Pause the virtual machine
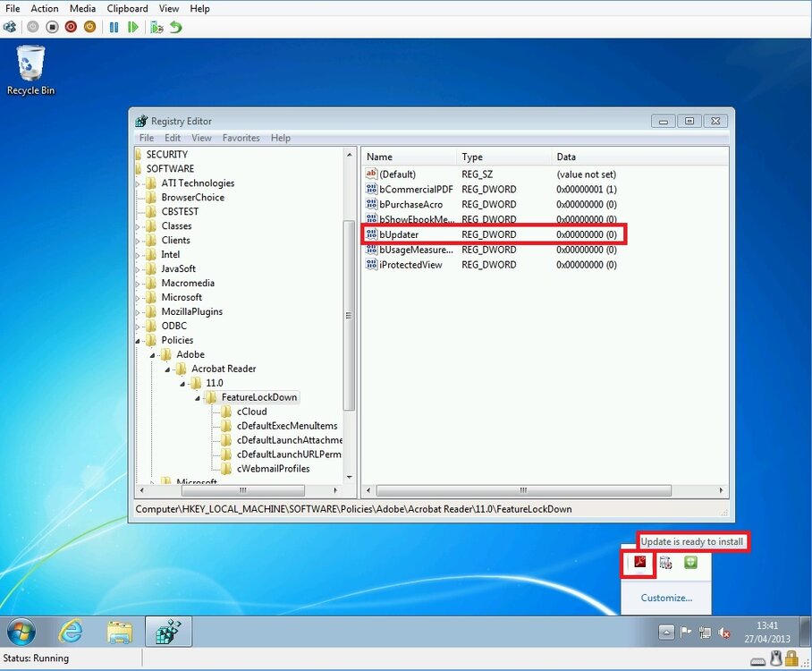Screen dimensions: 812x671 point(114,27)
